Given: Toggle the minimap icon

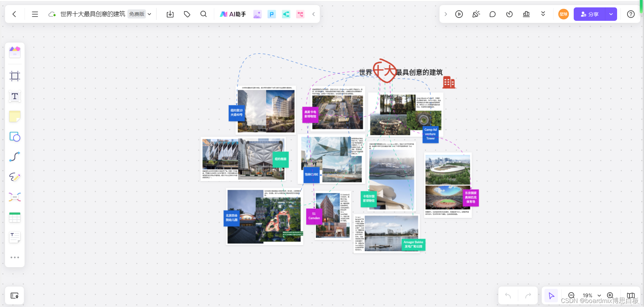Looking at the screenshot, I should click(x=631, y=296).
